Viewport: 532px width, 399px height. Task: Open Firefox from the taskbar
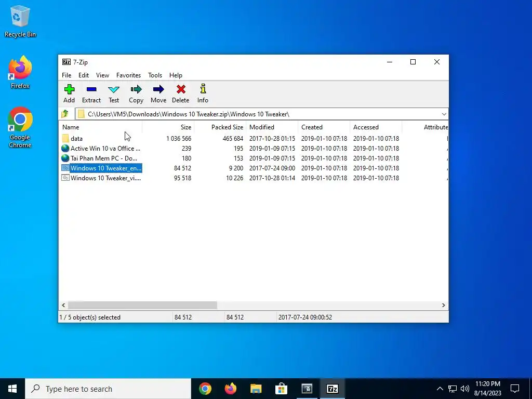tap(231, 389)
